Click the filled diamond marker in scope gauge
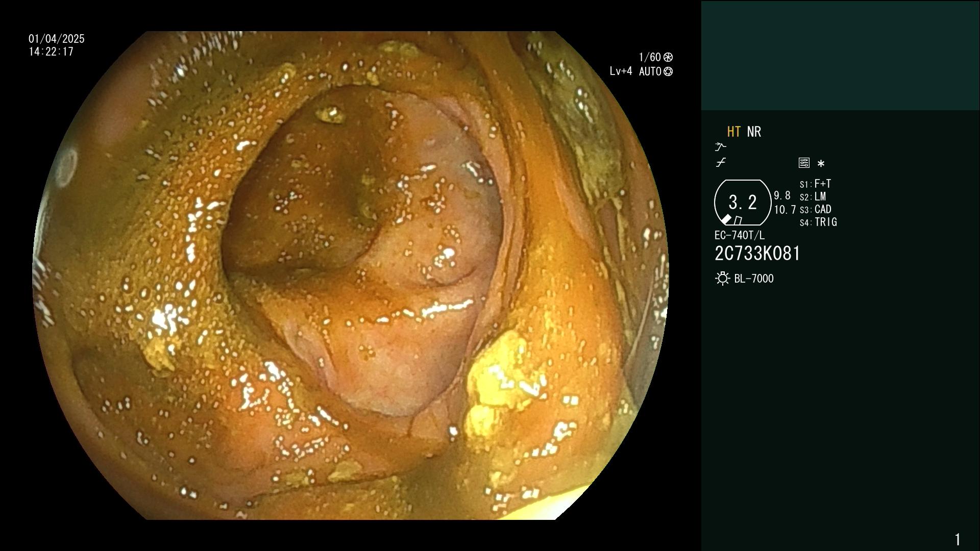980x551 pixels. [x=726, y=219]
